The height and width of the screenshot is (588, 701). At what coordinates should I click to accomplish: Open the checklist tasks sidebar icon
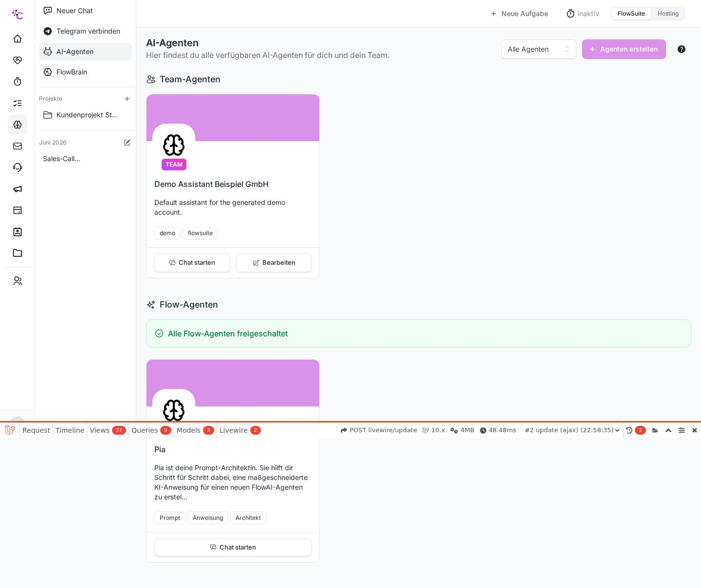[18, 103]
